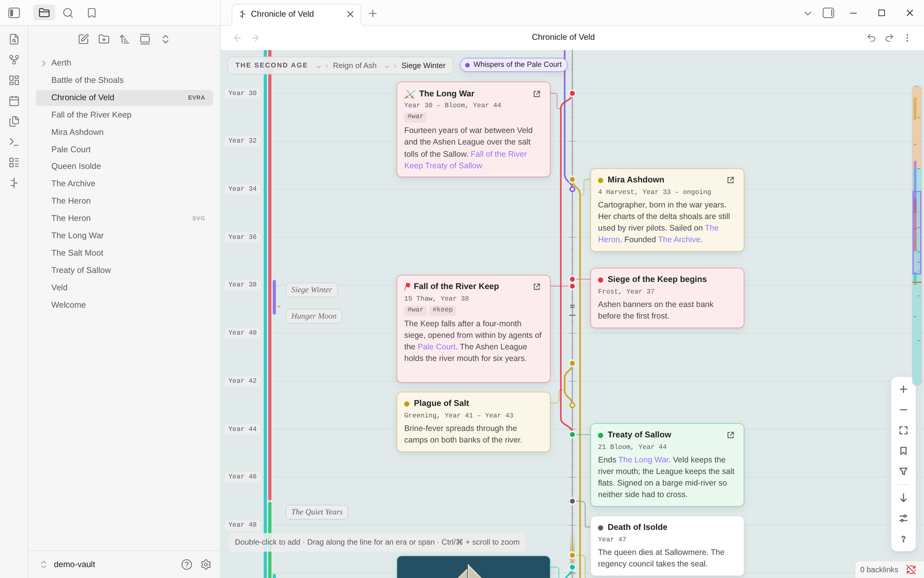Screen dimensions: 924x578
Task: Follow the Pale Court link
Action: click(437, 347)
